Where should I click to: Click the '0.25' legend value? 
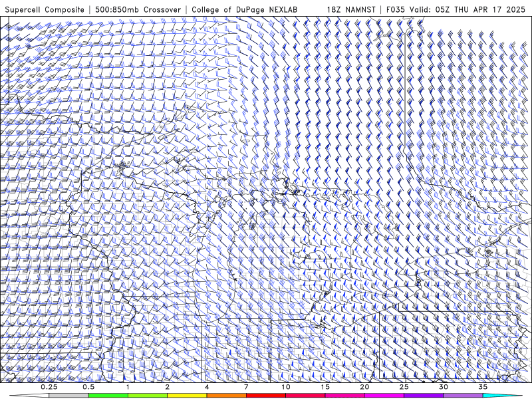click(x=49, y=387)
